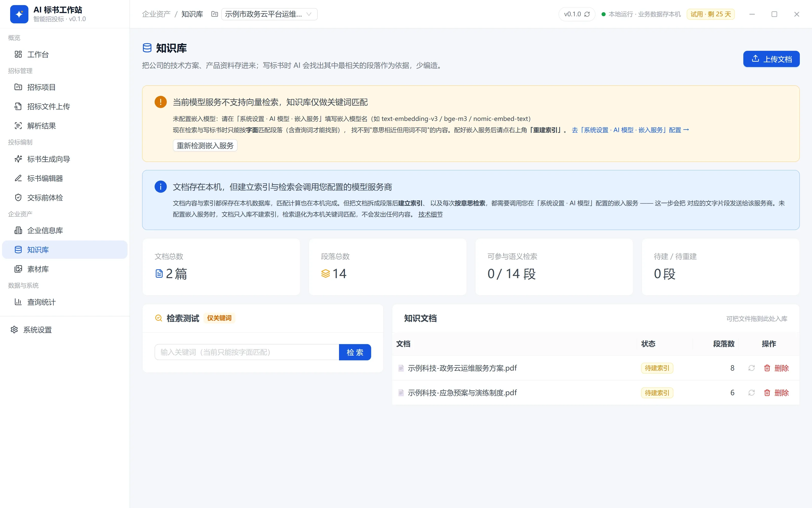Click 上传文档 button
The height and width of the screenshot is (508, 812).
[771, 59]
